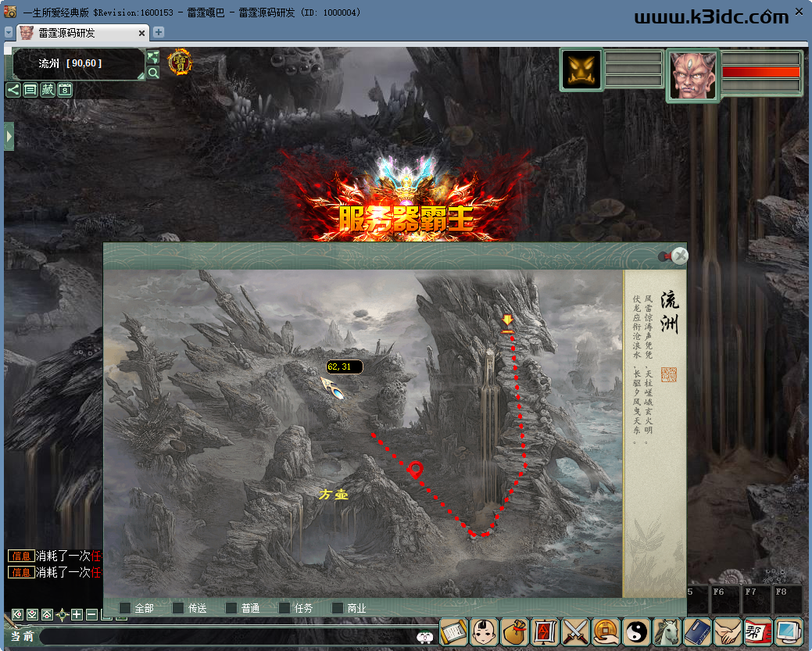812x651 pixels.
Task: Open the handshake friends icon
Action: (728, 631)
